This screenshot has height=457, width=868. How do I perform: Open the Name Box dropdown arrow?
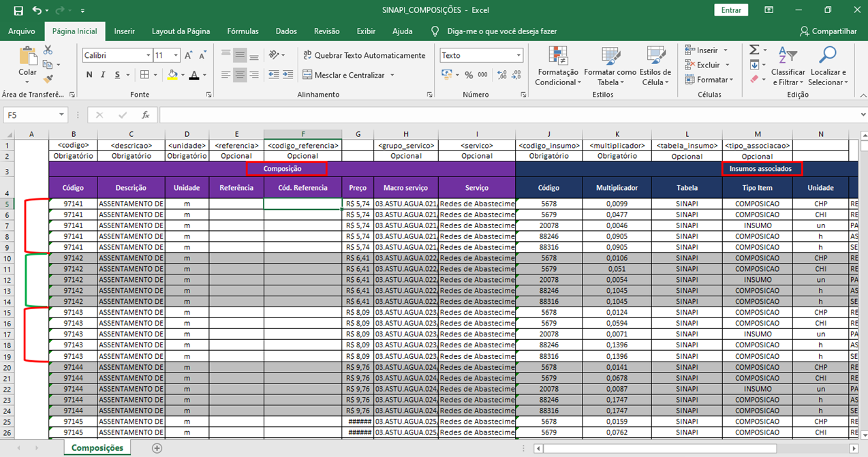61,115
